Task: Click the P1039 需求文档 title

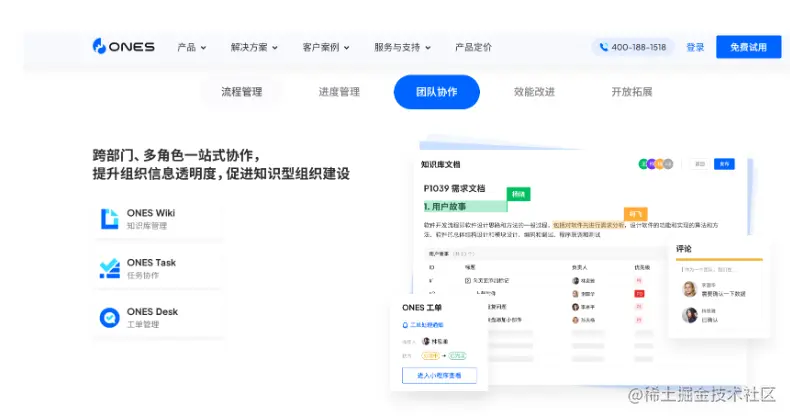Action: click(x=454, y=188)
